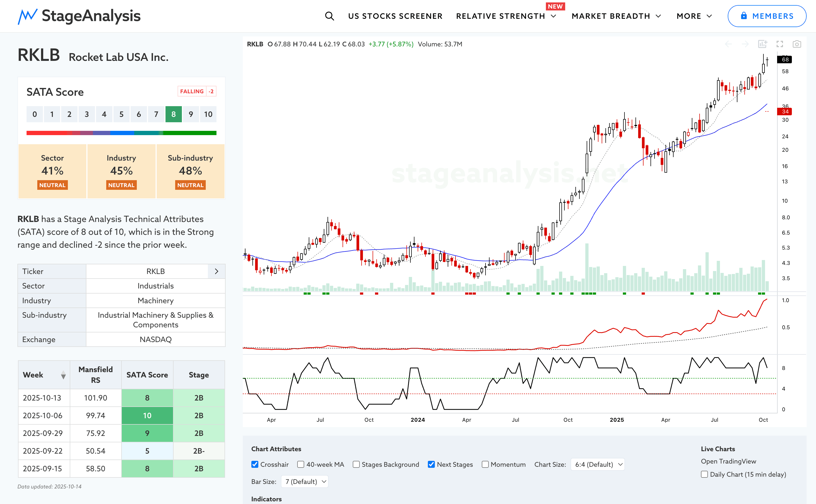
Task: Click the search magnifier icon
Action: click(x=329, y=16)
